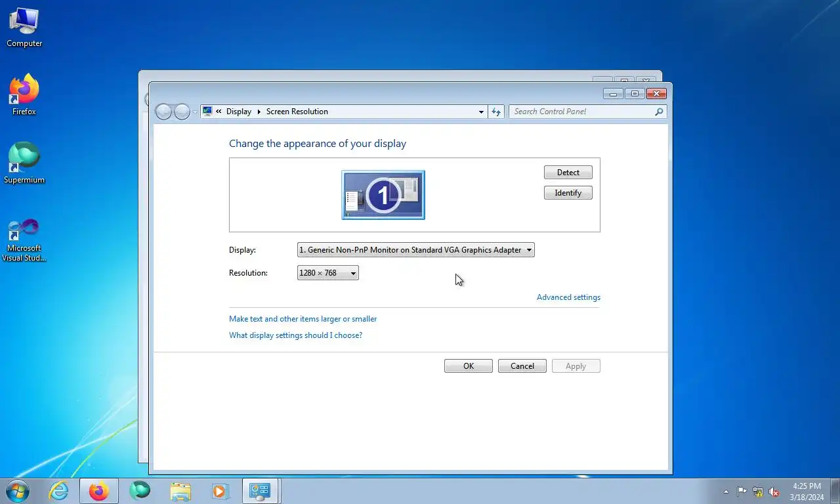The image size is (840, 504).
Task: Click the taskbar clock showing 4:25 PM
Action: [x=807, y=492]
